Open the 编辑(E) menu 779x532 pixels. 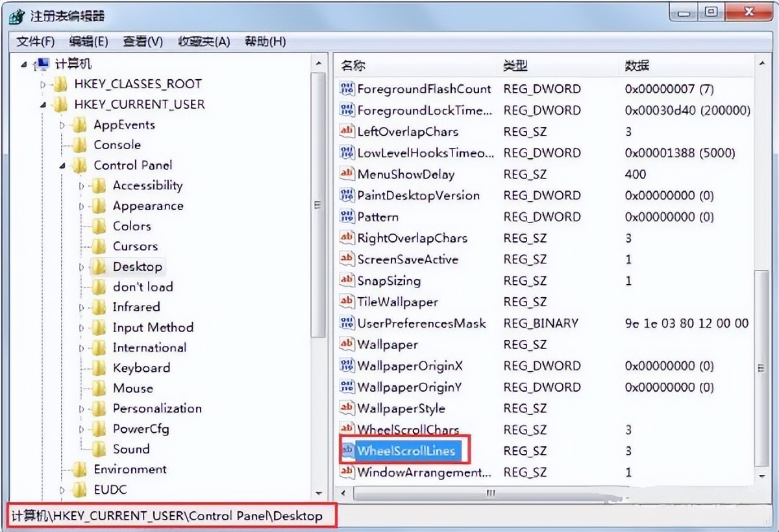click(x=88, y=42)
